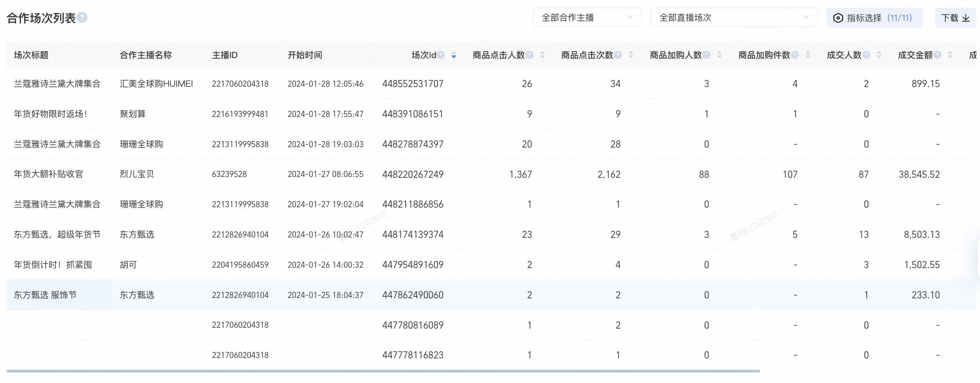Click start time 2024-01-25 18:04:37
Image resolution: width=980 pixels, height=383 pixels.
325,295
